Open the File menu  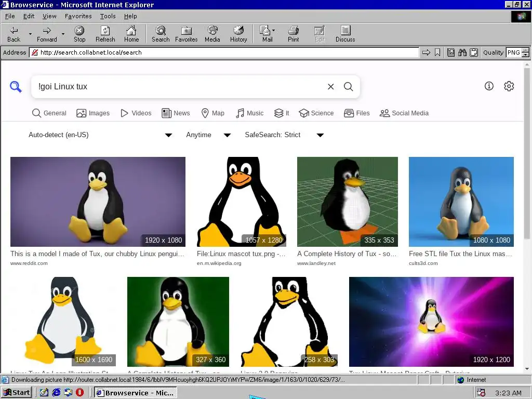click(10, 16)
